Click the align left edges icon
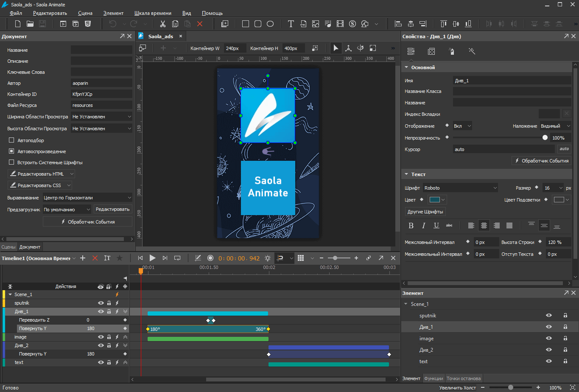Viewport: 579px width, 392px height. click(398, 24)
